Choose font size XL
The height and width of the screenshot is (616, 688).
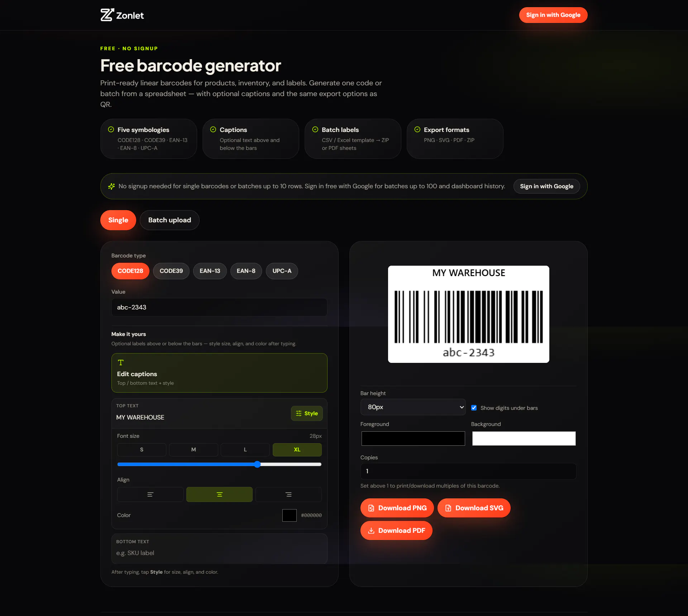point(297,450)
